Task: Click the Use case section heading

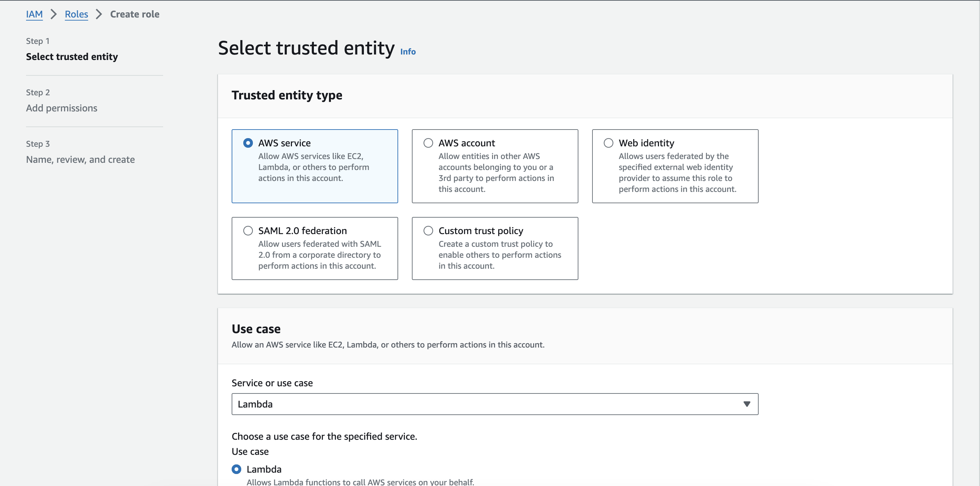Action: [256, 329]
